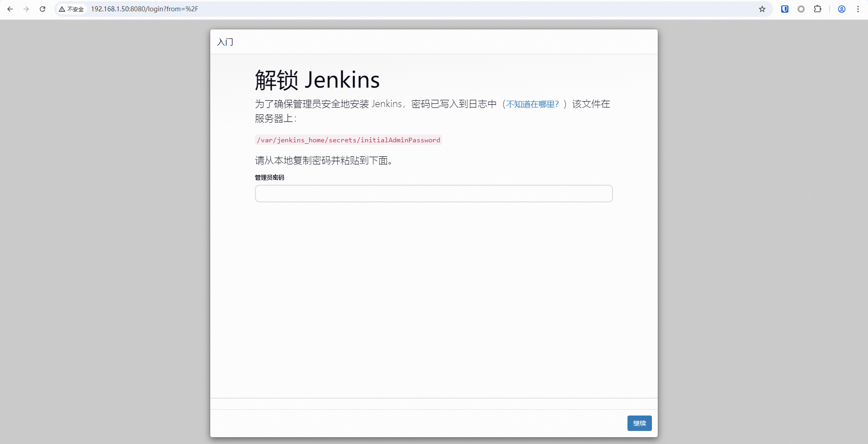Click the address bar URL 192.168.1.50:8080
The image size is (868, 444).
[x=144, y=9]
